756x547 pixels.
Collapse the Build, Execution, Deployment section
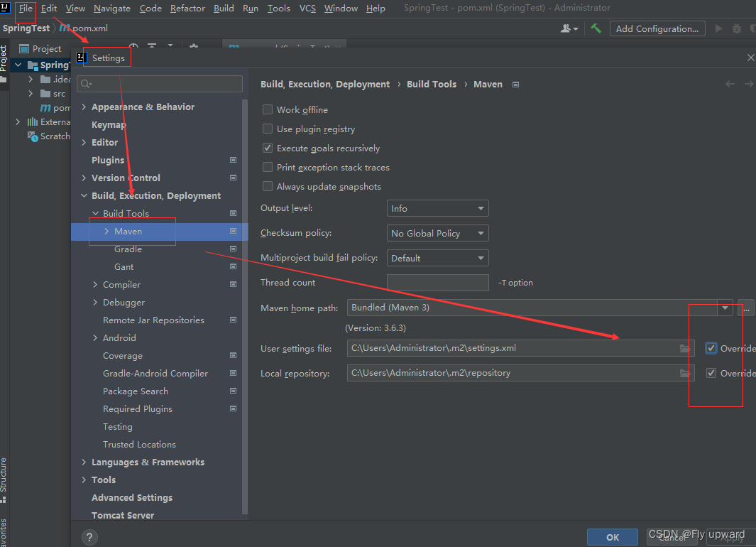(84, 196)
